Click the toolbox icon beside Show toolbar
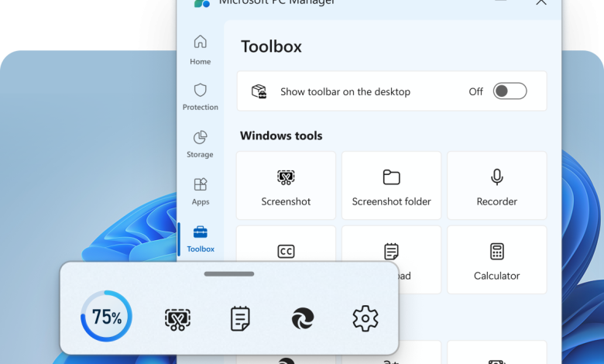The image size is (604, 364). point(259,91)
